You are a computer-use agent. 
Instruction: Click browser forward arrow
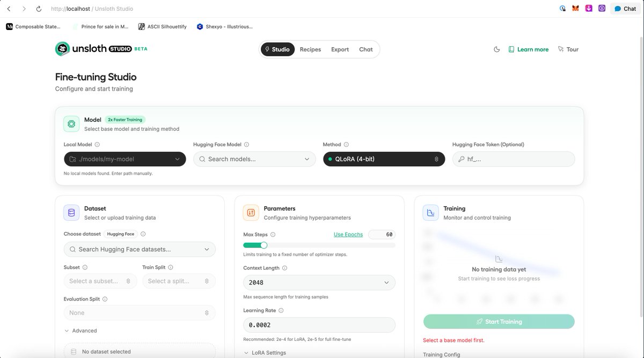[24, 9]
